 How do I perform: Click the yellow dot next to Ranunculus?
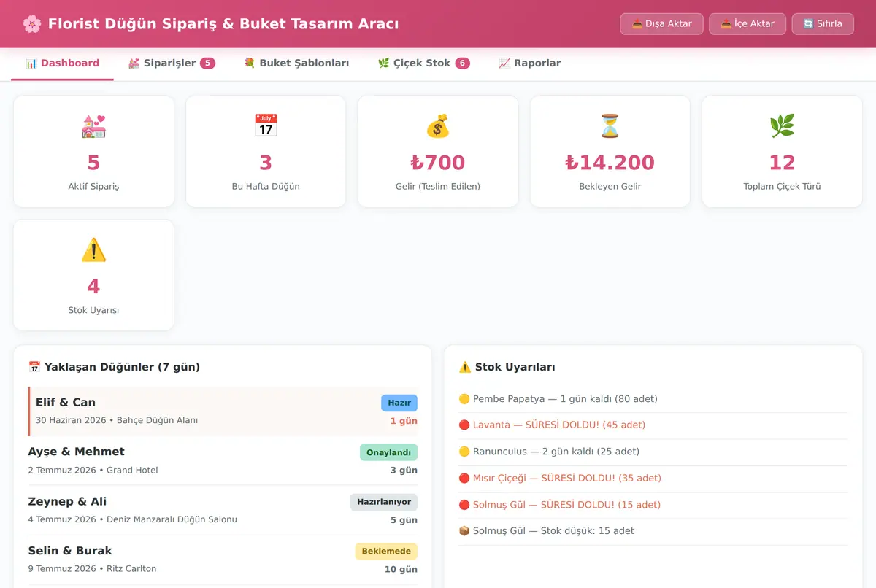[x=464, y=452]
